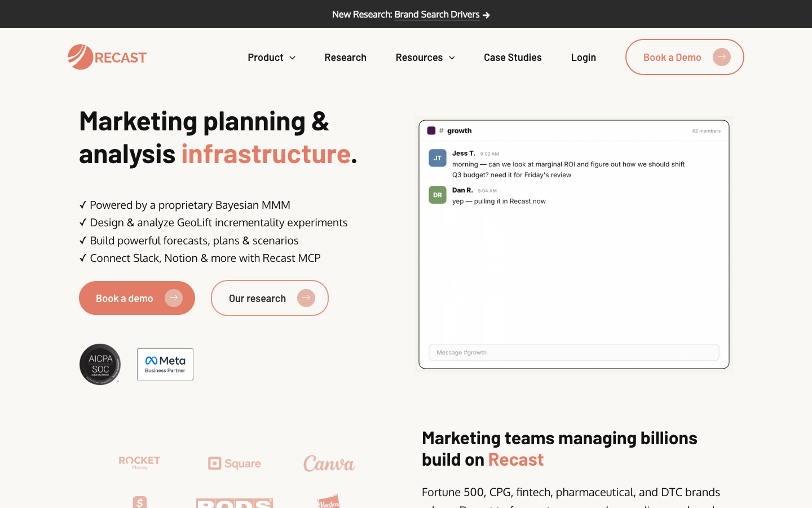
Task: Click the Message #growth input field
Action: (x=574, y=352)
